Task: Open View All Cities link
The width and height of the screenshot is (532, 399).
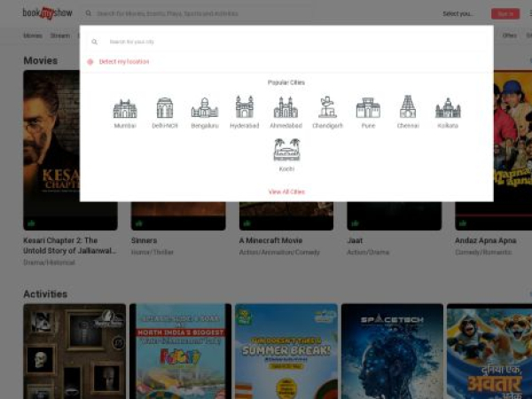Action: [x=286, y=192]
